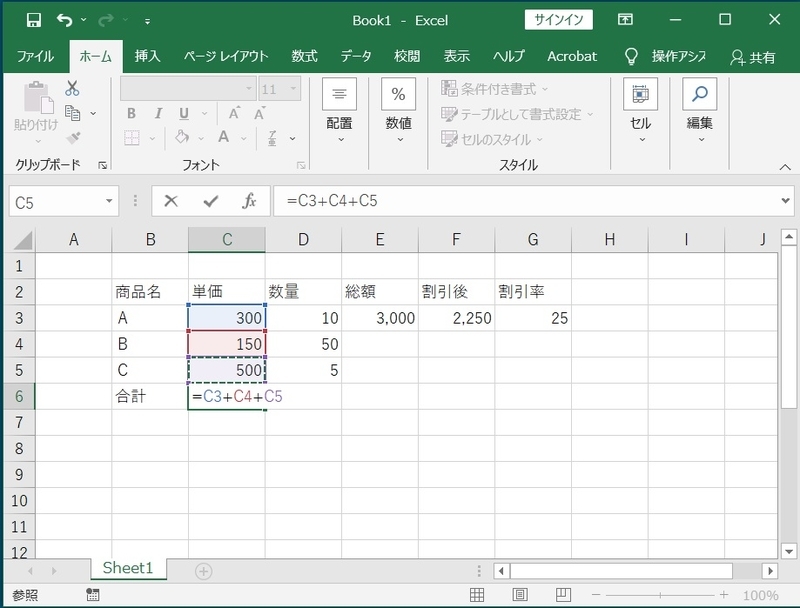This screenshot has height=608, width=800.
Task: Click the Increase Font Size icon
Action: point(234,113)
